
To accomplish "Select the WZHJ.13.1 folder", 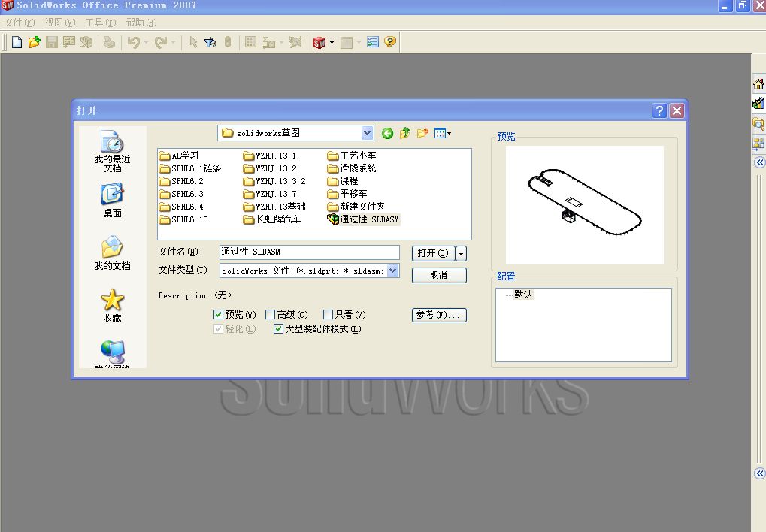I will click(x=270, y=156).
